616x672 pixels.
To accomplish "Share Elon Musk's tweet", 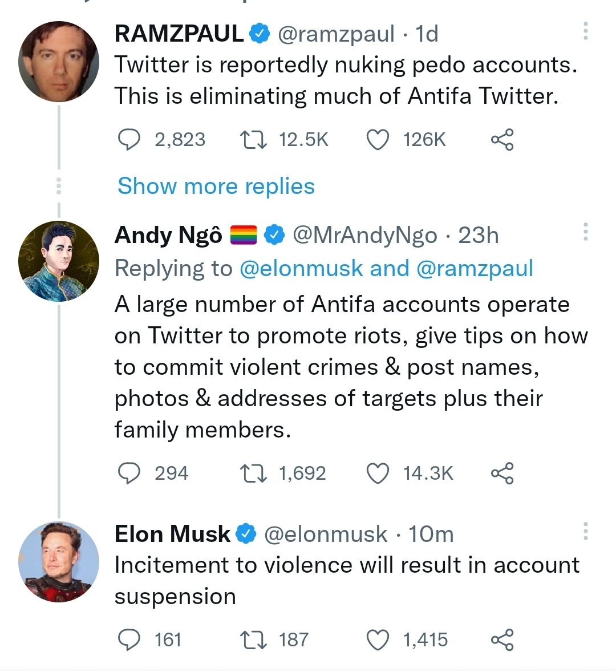I will (502, 640).
